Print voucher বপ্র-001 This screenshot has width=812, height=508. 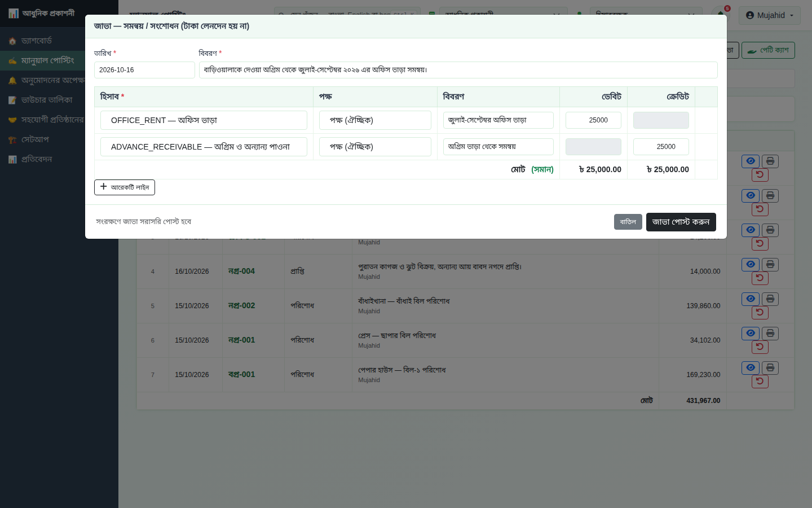coord(770,367)
